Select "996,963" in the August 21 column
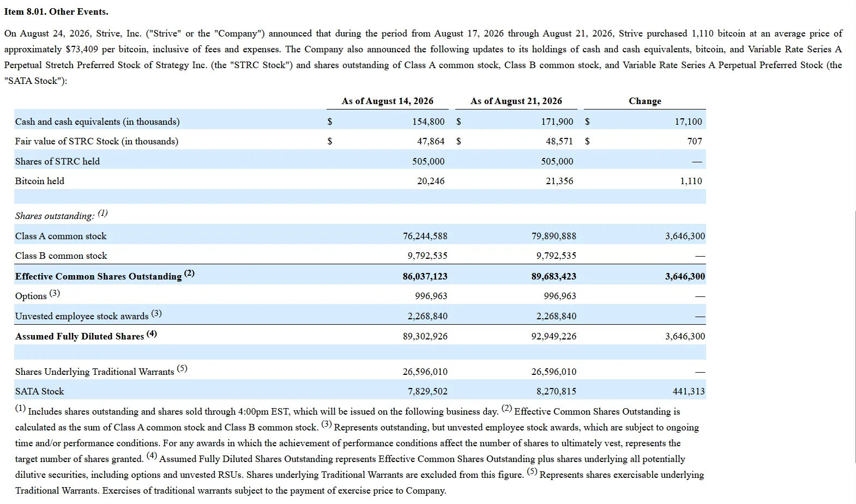856x504 pixels. [560, 296]
